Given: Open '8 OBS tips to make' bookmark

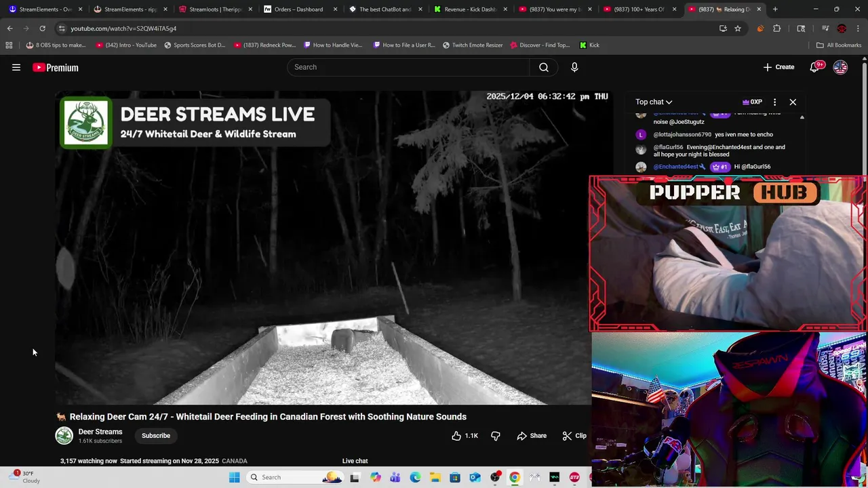Looking at the screenshot, I should click(x=56, y=45).
